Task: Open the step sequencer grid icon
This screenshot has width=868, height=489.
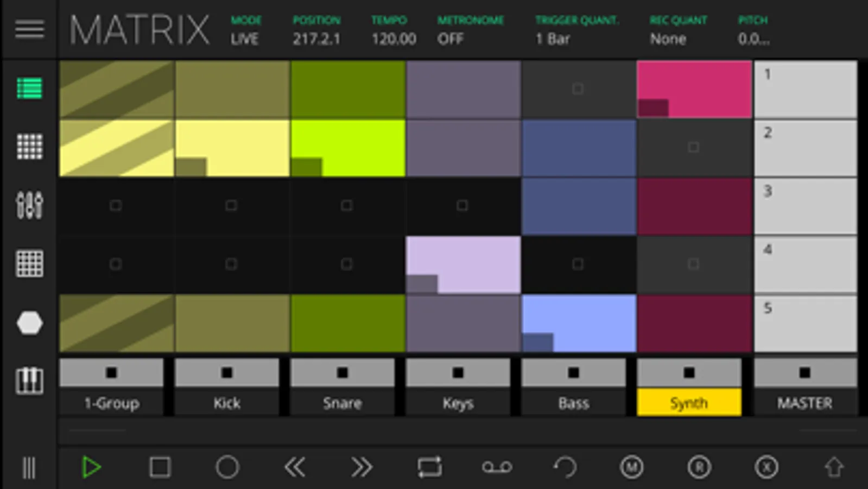Action: click(x=29, y=264)
